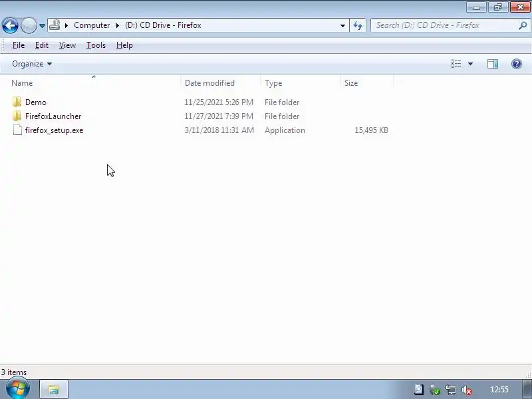This screenshot has width=532, height=399.
Task: Open the recent pages dropdown arrow
Action: 42,25
